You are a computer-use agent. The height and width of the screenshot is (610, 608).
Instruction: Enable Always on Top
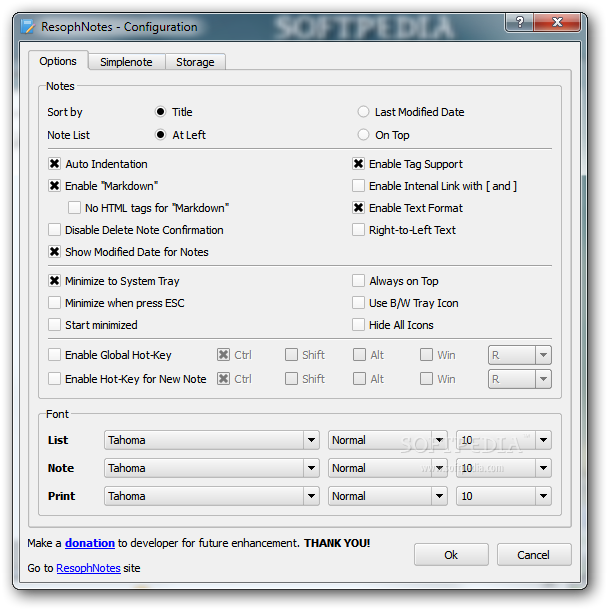pyautogui.click(x=358, y=281)
